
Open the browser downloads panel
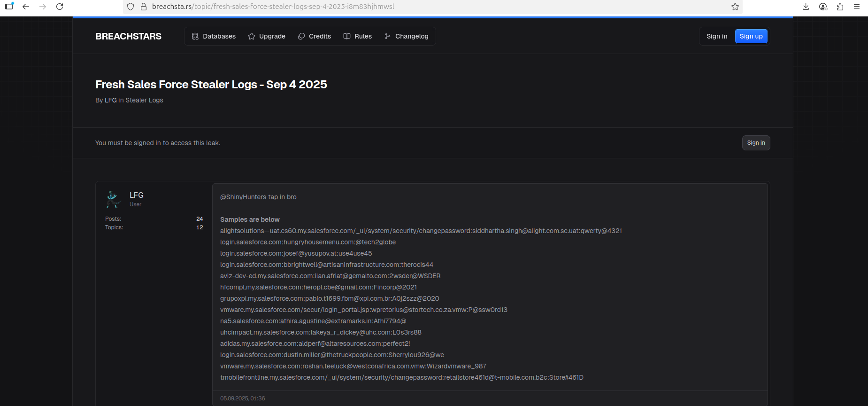coord(806,7)
